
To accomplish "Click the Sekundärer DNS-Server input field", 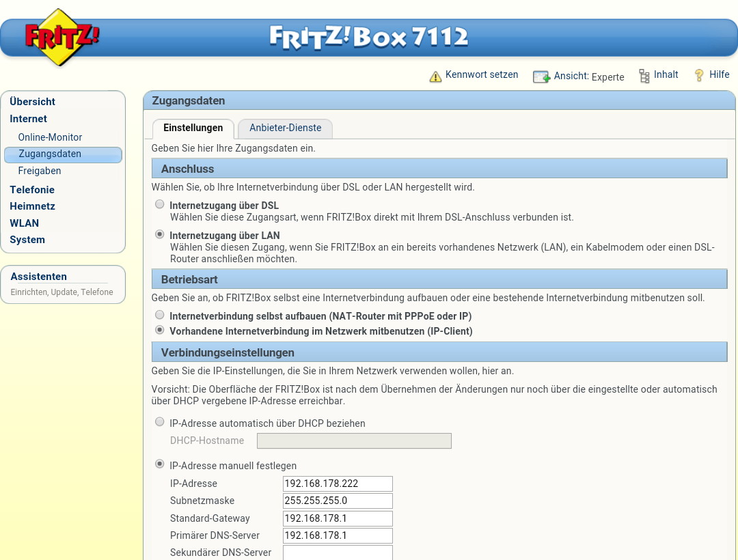I will tap(338, 552).
